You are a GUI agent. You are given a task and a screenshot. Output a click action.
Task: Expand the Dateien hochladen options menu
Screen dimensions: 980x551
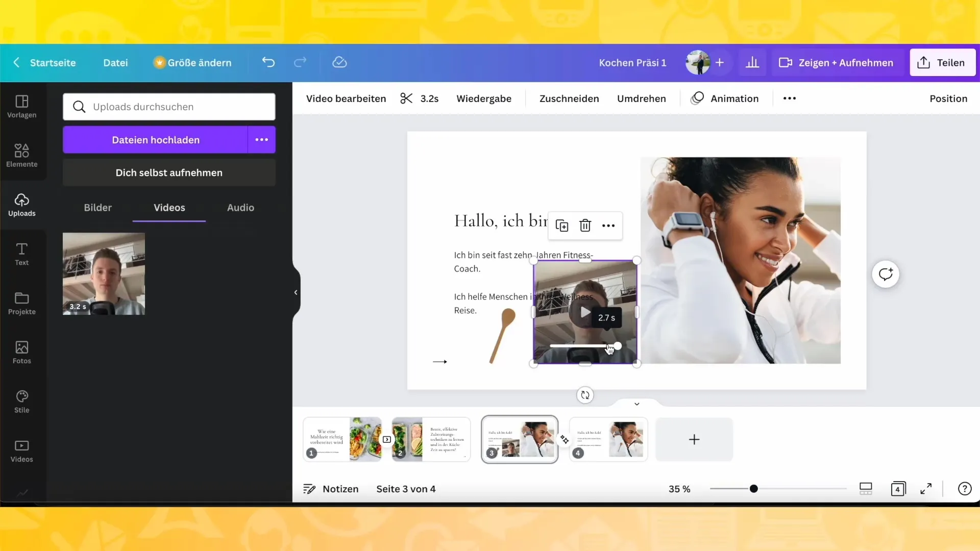[261, 140]
